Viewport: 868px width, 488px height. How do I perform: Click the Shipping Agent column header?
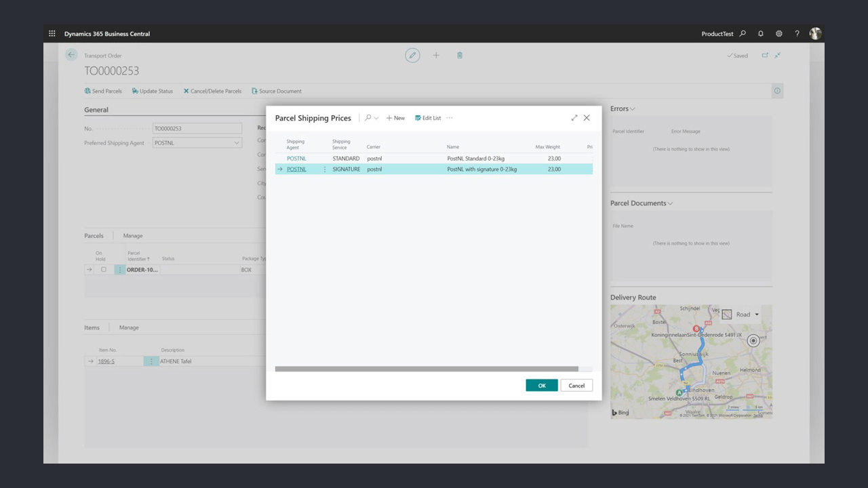[296, 144]
